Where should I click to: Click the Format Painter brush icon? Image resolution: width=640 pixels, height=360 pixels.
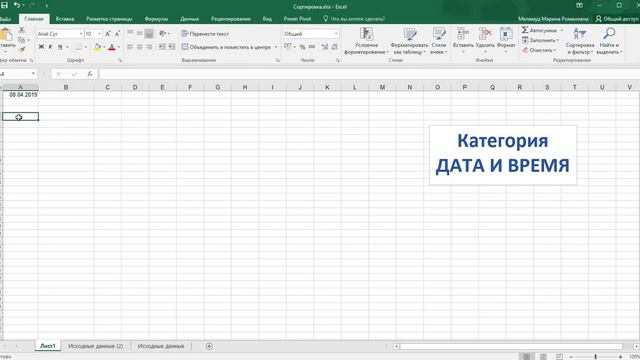(22, 49)
